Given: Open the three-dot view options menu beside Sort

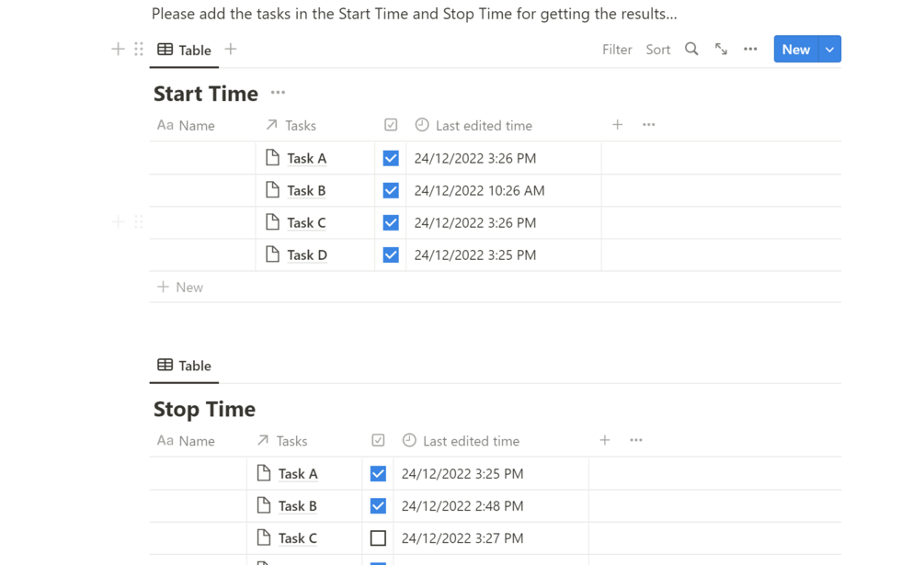Looking at the screenshot, I should coord(750,50).
